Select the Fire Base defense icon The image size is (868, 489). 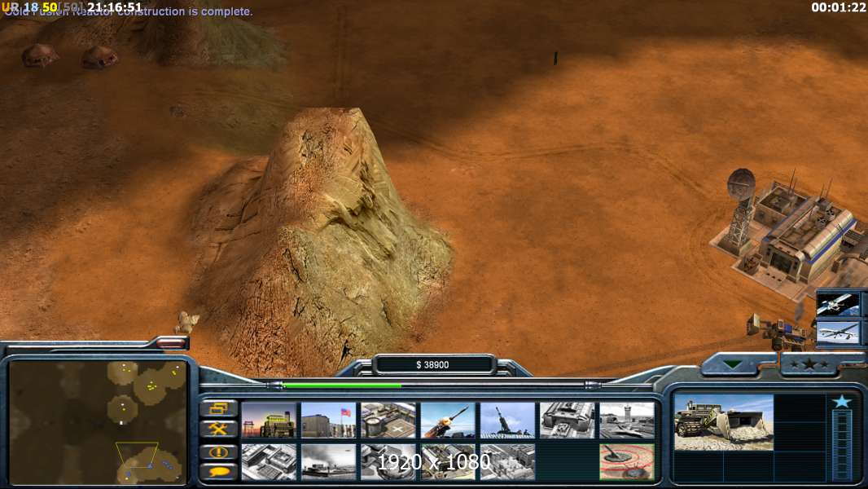pos(507,420)
